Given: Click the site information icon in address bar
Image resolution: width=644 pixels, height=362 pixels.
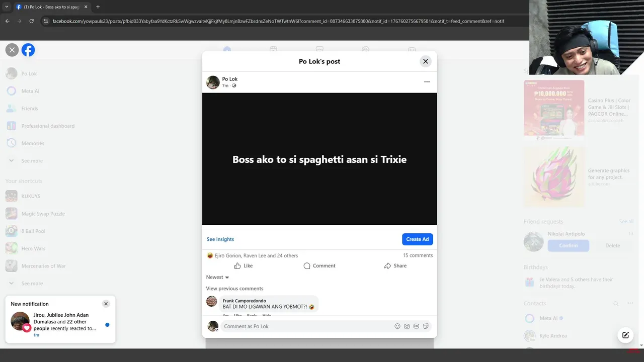Looking at the screenshot, I should coord(46,21).
